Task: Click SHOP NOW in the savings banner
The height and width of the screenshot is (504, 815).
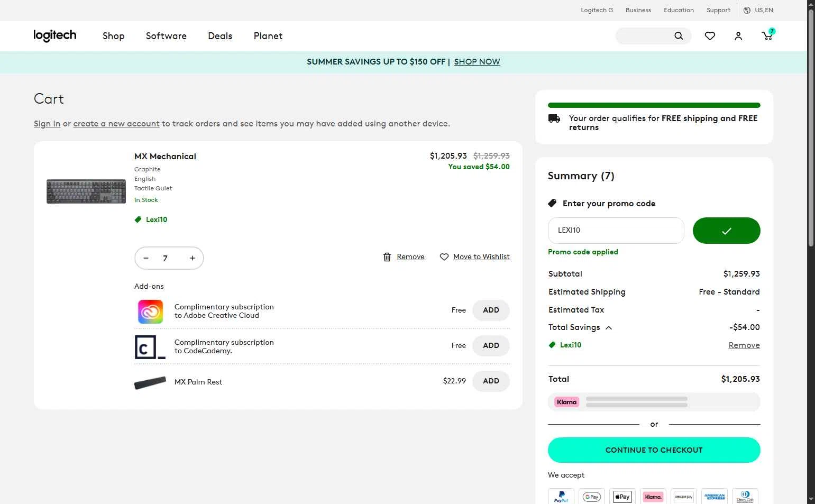Action: [x=477, y=62]
